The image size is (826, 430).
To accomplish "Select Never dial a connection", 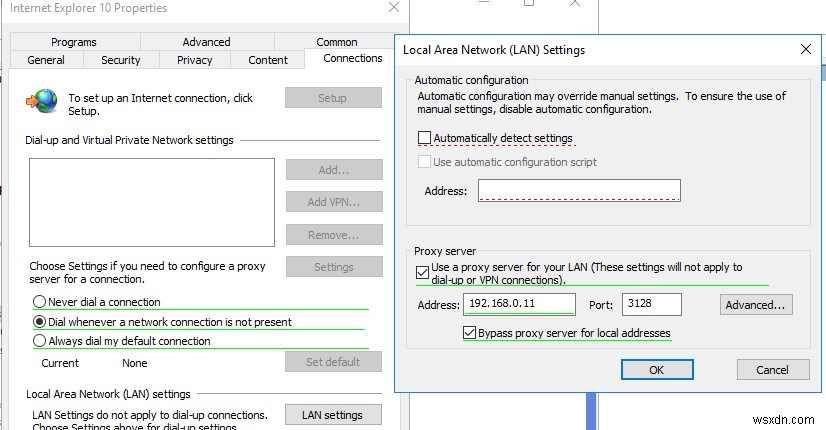I will (x=96, y=302).
